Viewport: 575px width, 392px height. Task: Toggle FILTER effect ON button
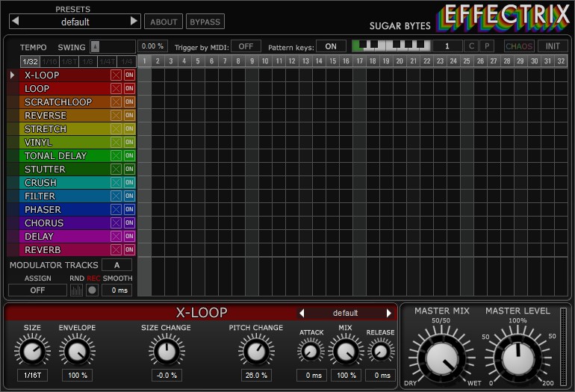129,196
